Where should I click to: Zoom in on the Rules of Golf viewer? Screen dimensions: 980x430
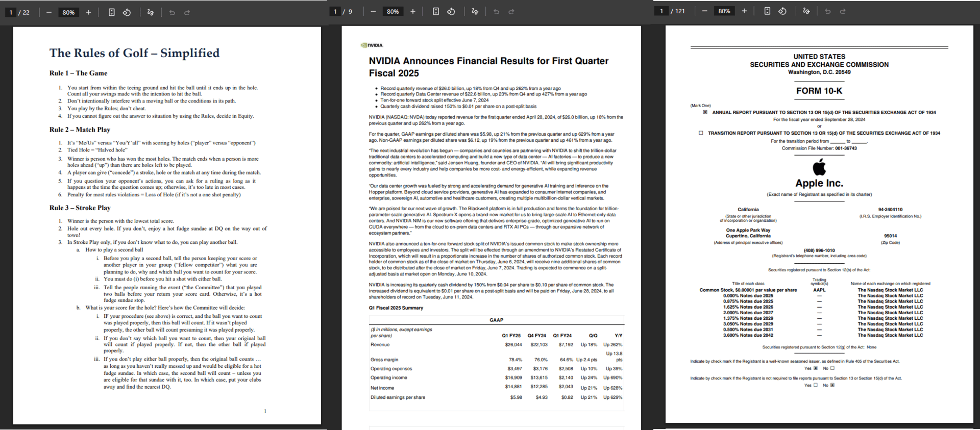point(88,12)
